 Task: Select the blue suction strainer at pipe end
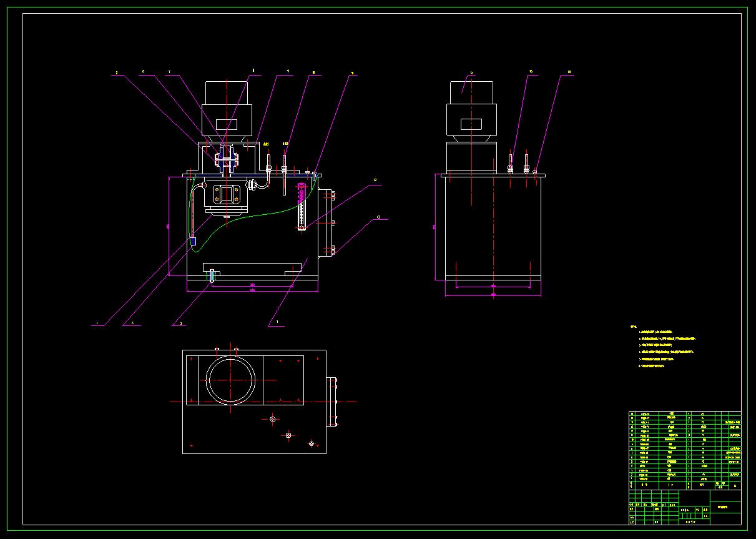tap(193, 240)
